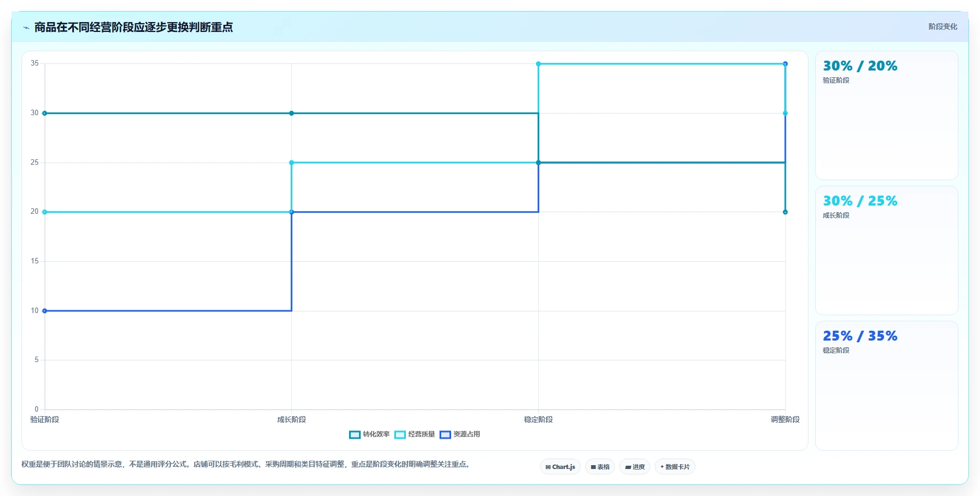Click the y-axis tick label 35
Screen dimensions: 980x496
[x=35, y=63]
